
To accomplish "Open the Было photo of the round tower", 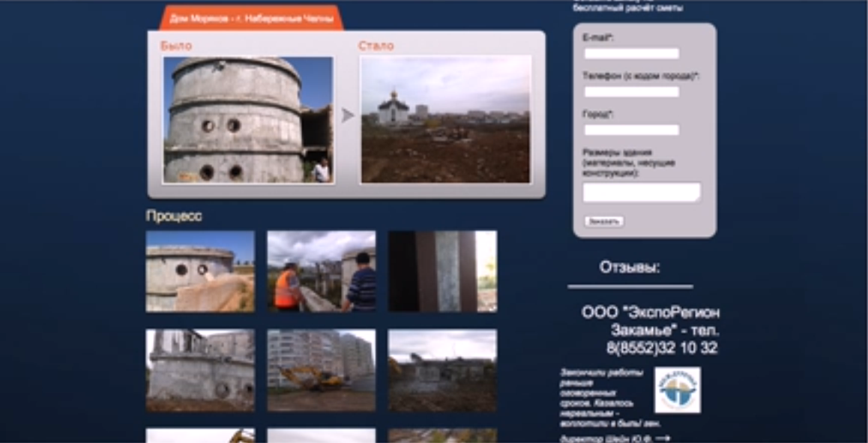I will 249,120.
